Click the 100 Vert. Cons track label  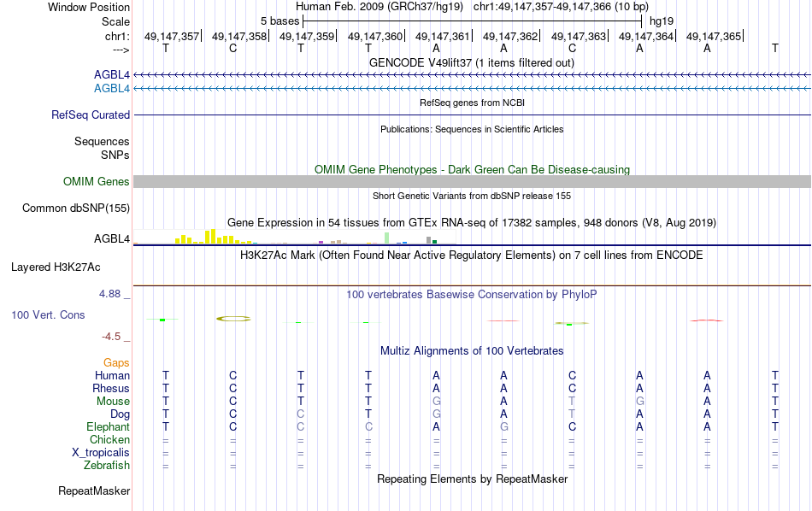pyautogui.click(x=48, y=314)
